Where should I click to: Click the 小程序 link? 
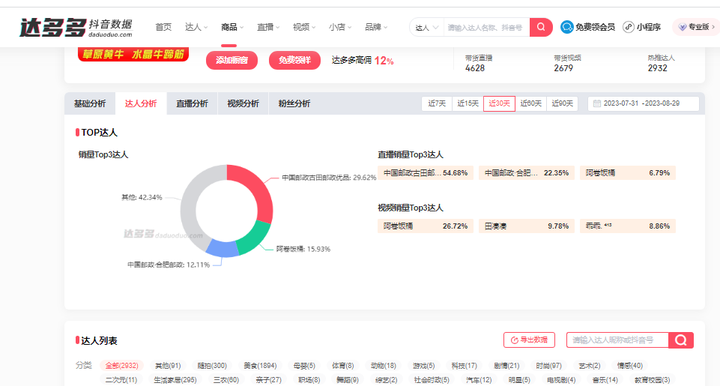coord(641,27)
